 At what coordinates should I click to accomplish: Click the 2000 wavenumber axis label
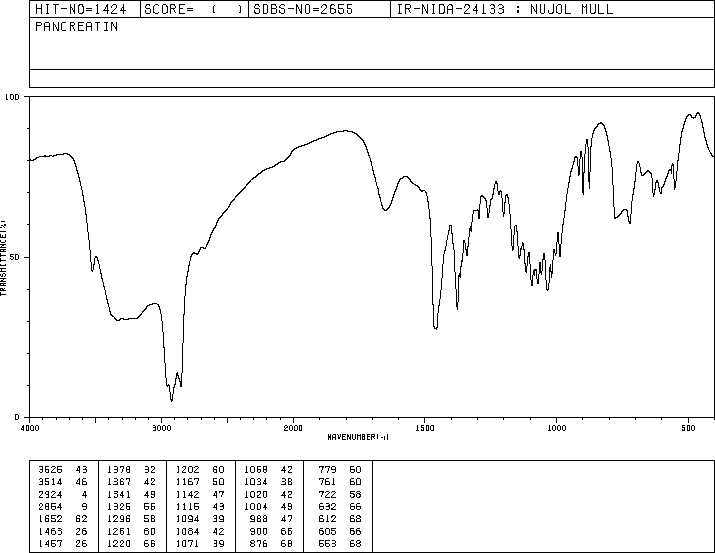pos(293,428)
